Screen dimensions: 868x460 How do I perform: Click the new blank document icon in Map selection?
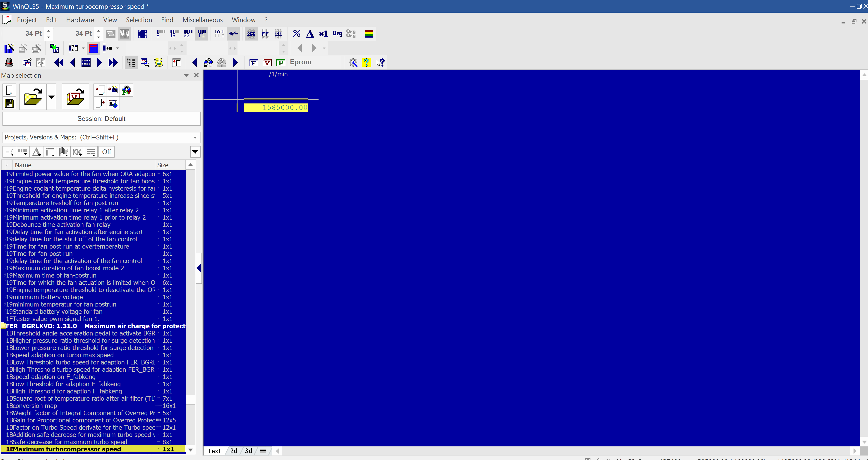pos(9,90)
